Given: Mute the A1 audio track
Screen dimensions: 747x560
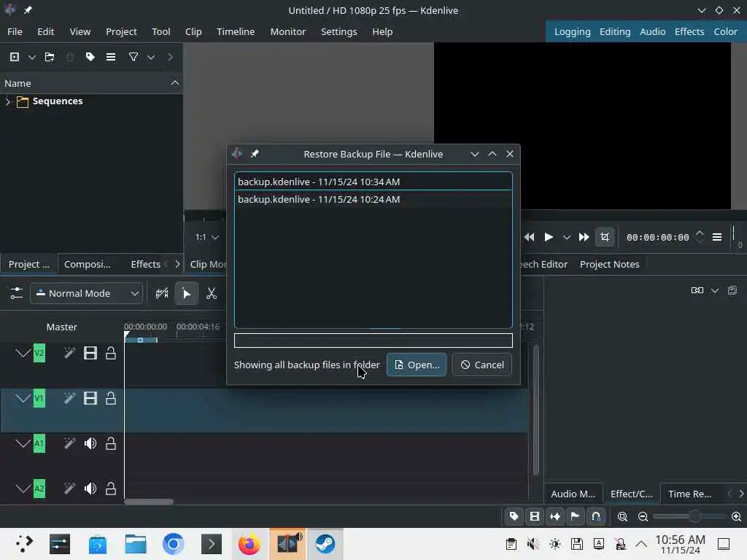Looking at the screenshot, I should click(90, 444).
